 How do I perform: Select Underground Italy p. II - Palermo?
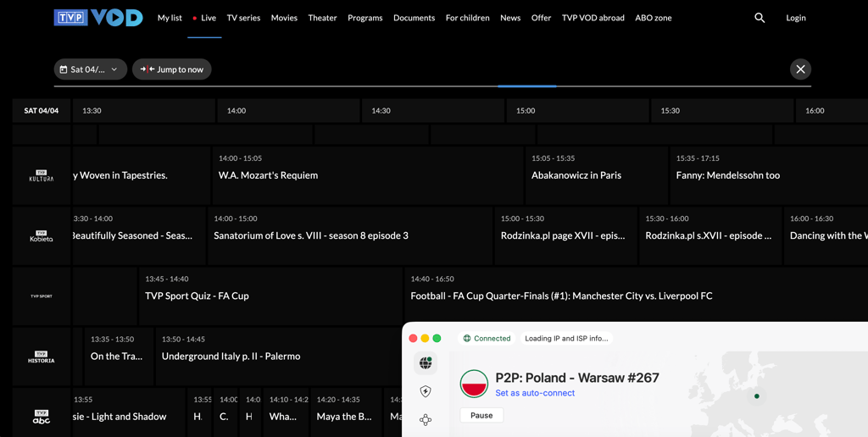pos(278,357)
